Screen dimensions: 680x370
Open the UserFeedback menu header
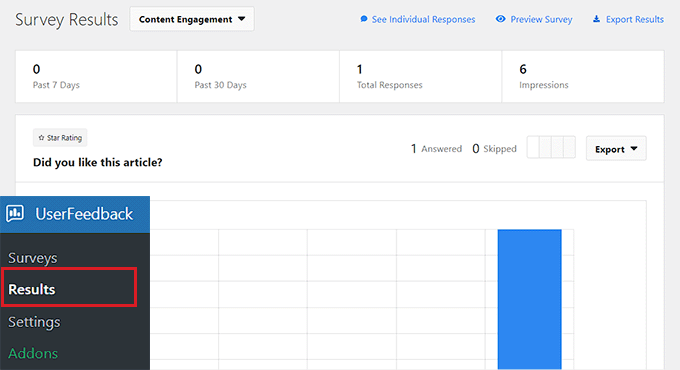[x=75, y=214]
